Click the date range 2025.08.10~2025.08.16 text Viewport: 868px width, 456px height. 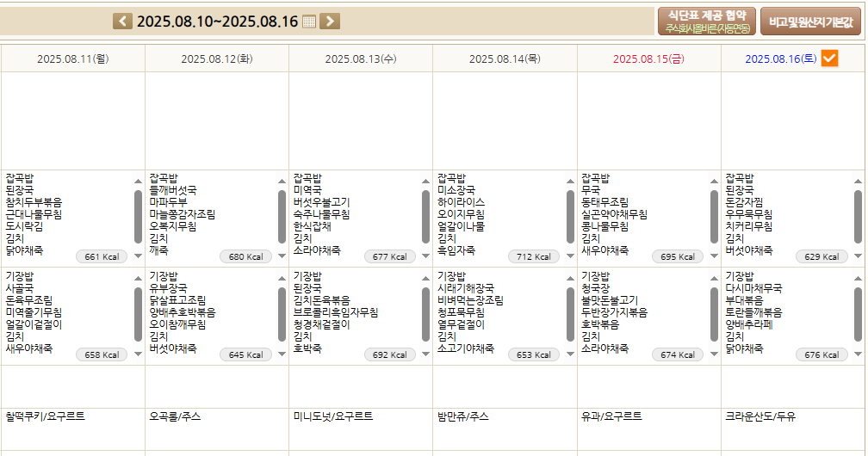[x=217, y=22]
